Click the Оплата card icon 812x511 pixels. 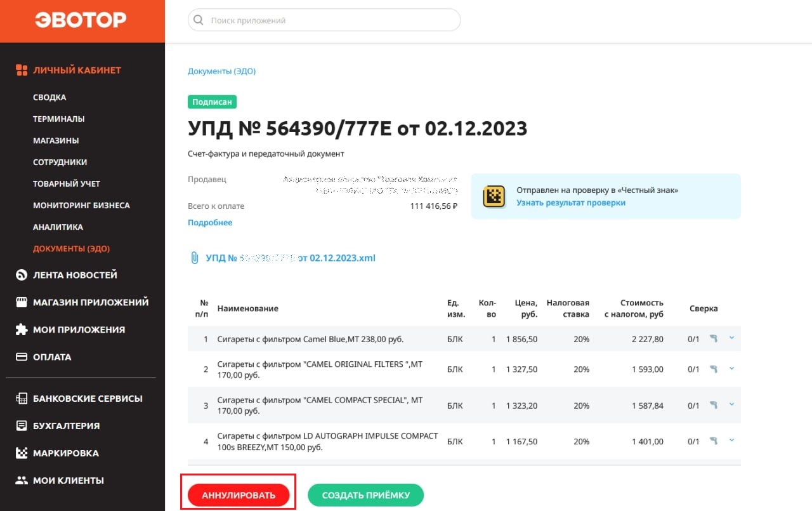coord(22,357)
